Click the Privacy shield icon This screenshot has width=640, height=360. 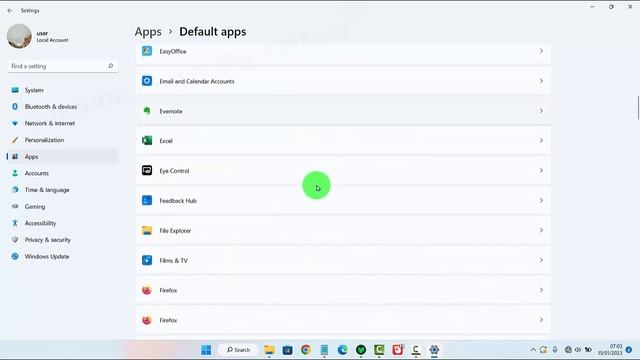tap(15, 240)
